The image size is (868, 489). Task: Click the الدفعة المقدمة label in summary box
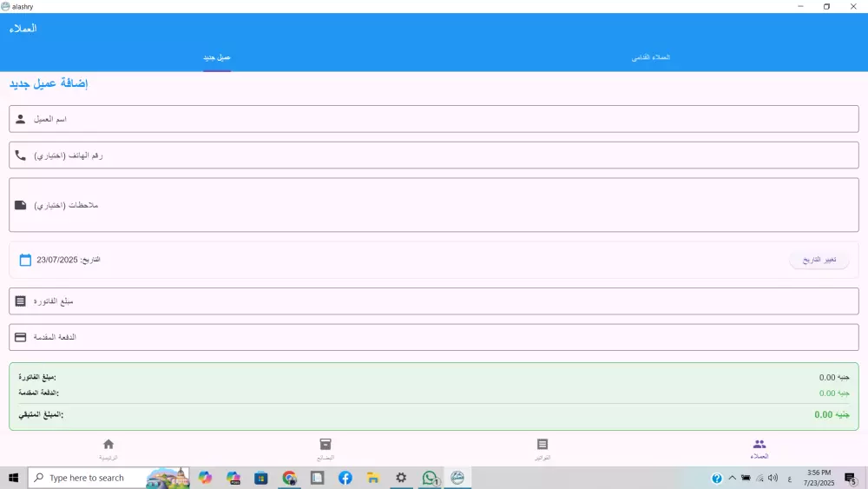[39, 393]
